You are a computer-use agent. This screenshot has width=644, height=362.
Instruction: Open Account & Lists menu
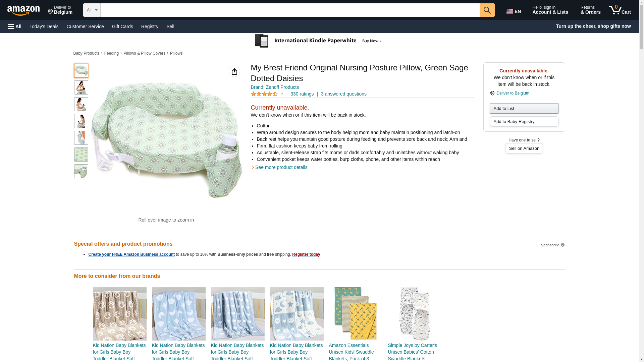tap(550, 10)
